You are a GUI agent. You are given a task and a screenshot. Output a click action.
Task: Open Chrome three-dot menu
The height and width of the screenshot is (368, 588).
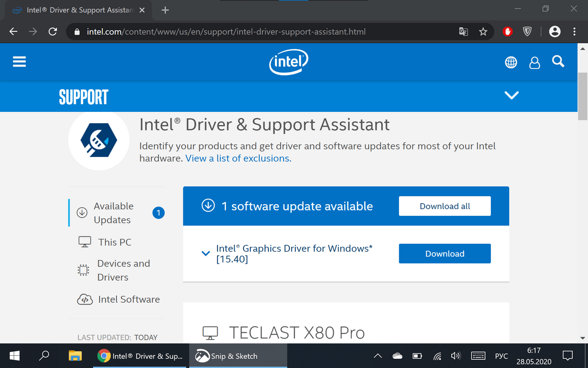click(x=574, y=32)
